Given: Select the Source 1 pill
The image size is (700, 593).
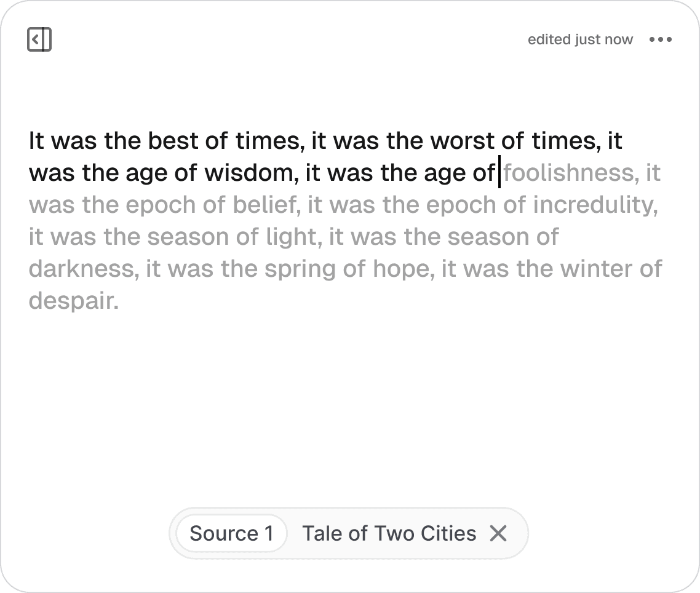Looking at the screenshot, I should click(x=231, y=533).
